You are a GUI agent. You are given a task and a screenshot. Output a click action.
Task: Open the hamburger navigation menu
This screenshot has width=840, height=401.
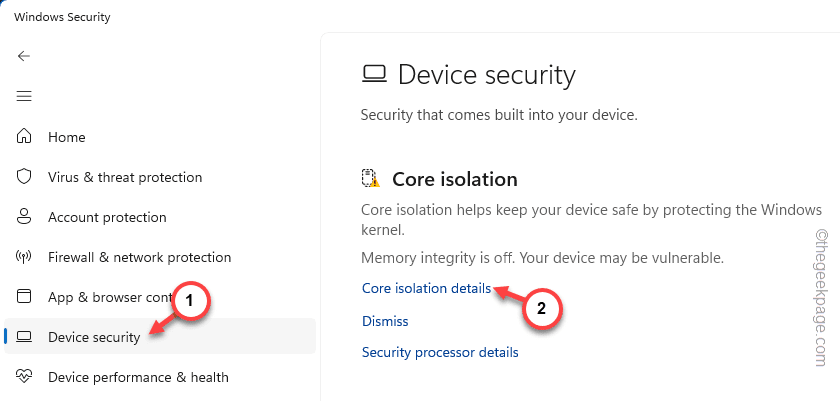tap(24, 96)
